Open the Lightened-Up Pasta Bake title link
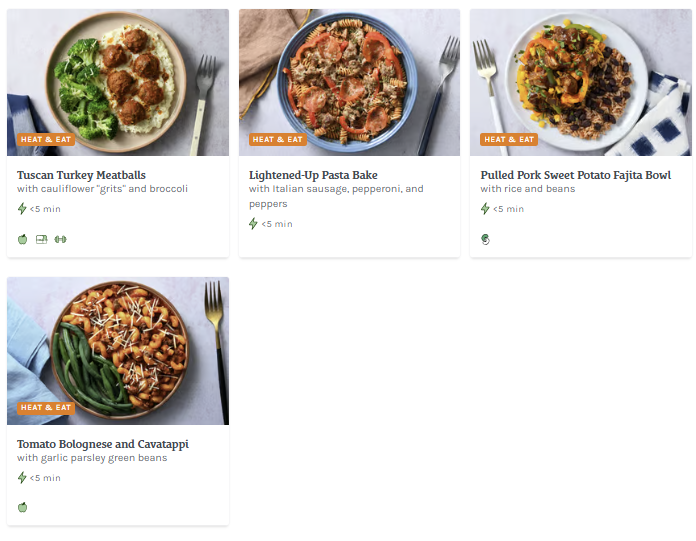 tap(313, 175)
